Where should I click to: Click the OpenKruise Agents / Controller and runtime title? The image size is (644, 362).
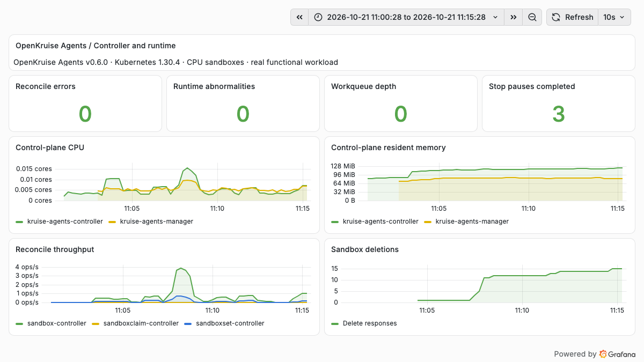coord(96,46)
